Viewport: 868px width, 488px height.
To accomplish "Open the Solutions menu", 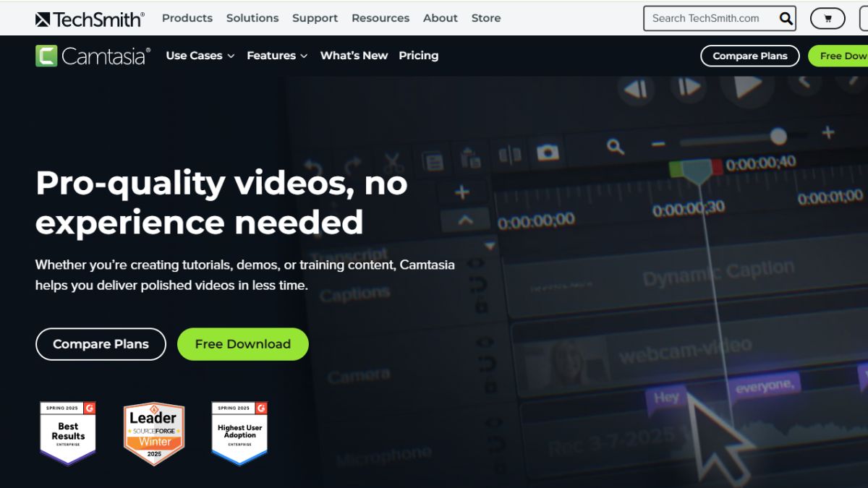I will 252,18.
